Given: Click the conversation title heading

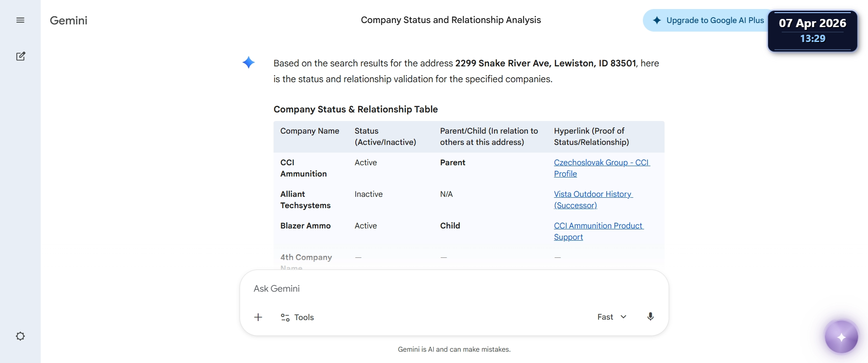Looking at the screenshot, I should pyautogui.click(x=451, y=20).
